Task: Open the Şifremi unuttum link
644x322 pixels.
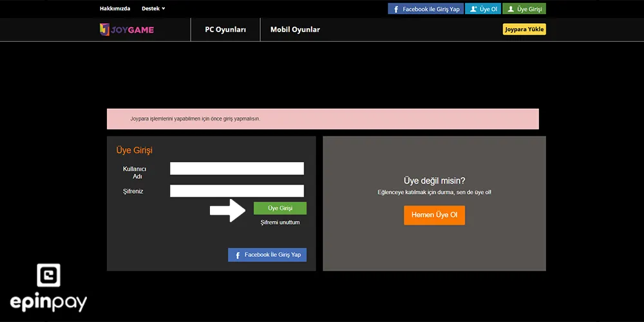Action: pyautogui.click(x=280, y=222)
